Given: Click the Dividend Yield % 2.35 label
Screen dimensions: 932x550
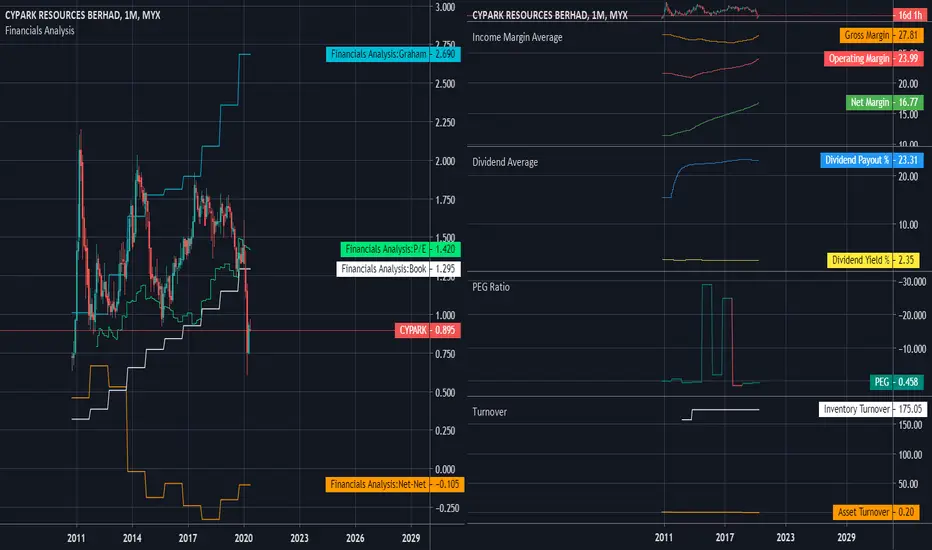Looking at the screenshot, I should tap(873, 260).
